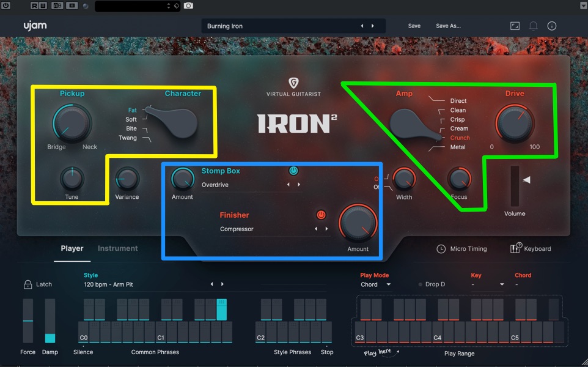
Task: Click the Force slider
Action: click(28, 321)
